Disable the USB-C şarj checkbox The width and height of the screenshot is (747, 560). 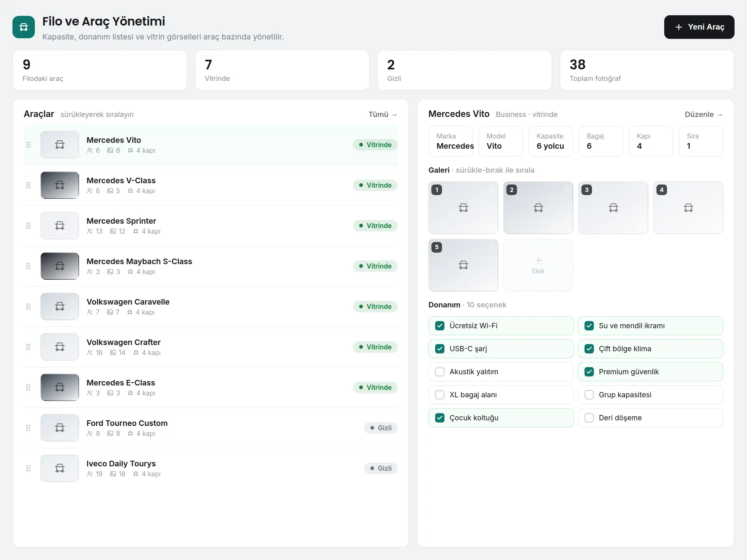click(440, 349)
